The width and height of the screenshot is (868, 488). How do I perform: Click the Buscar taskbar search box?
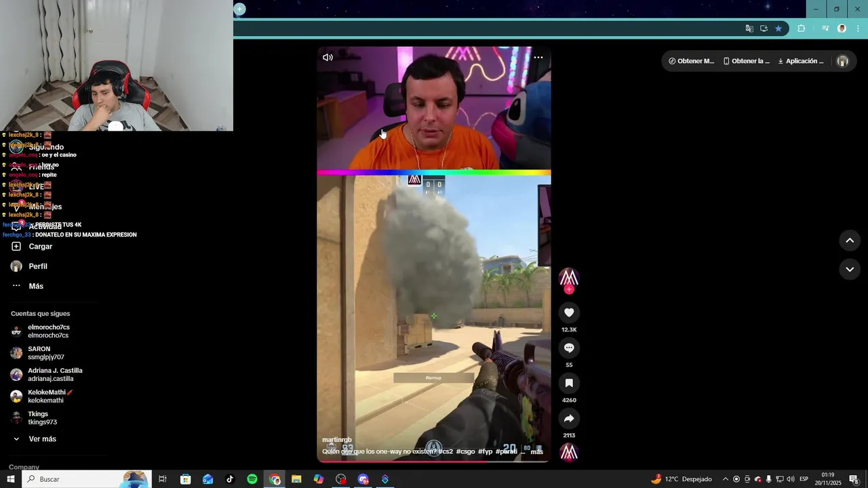point(87,479)
